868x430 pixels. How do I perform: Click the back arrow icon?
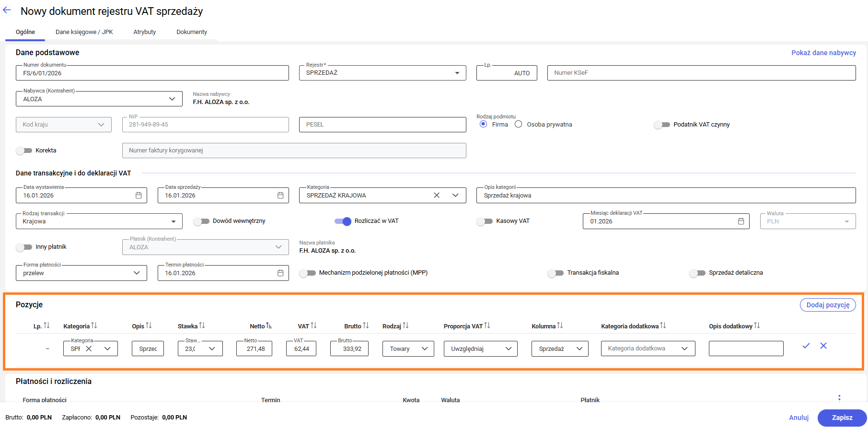(x=7, y=10)
